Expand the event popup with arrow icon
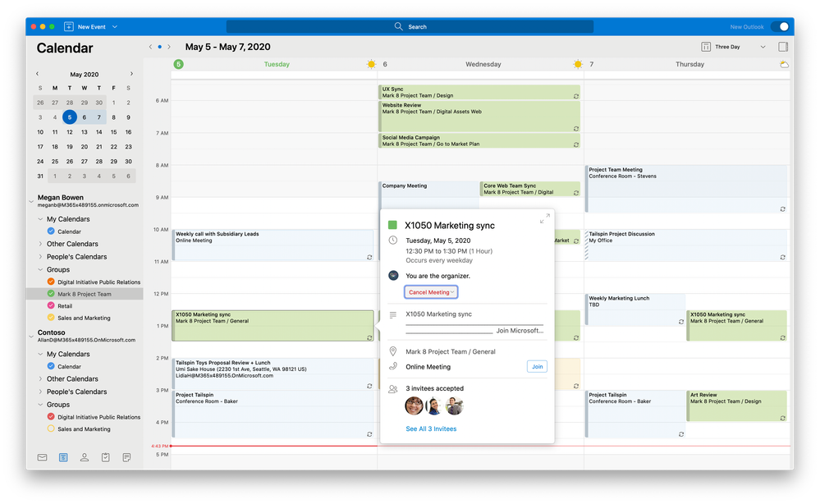 [x=544, y=218]
